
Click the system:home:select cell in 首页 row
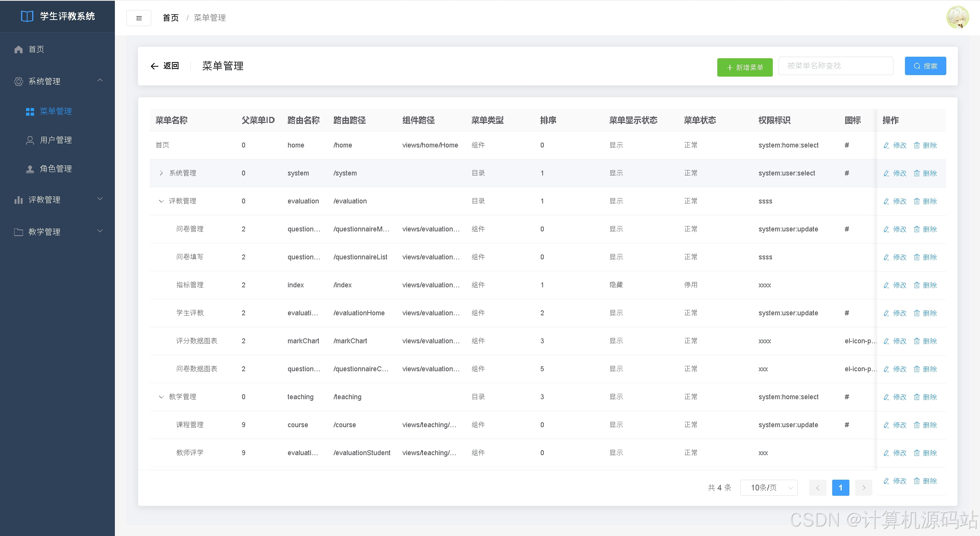coord(789,145)
